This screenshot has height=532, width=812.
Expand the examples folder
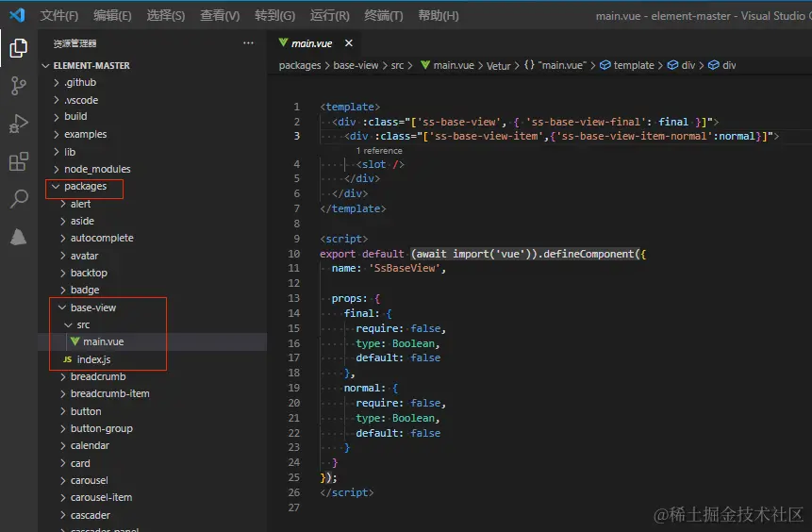coord(152,134)
